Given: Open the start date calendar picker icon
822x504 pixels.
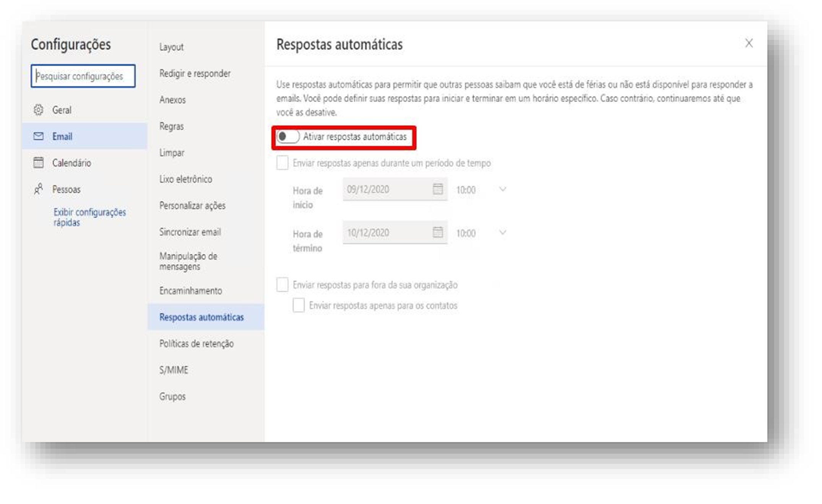Looking at the screenshot, I should click(438, 189).
